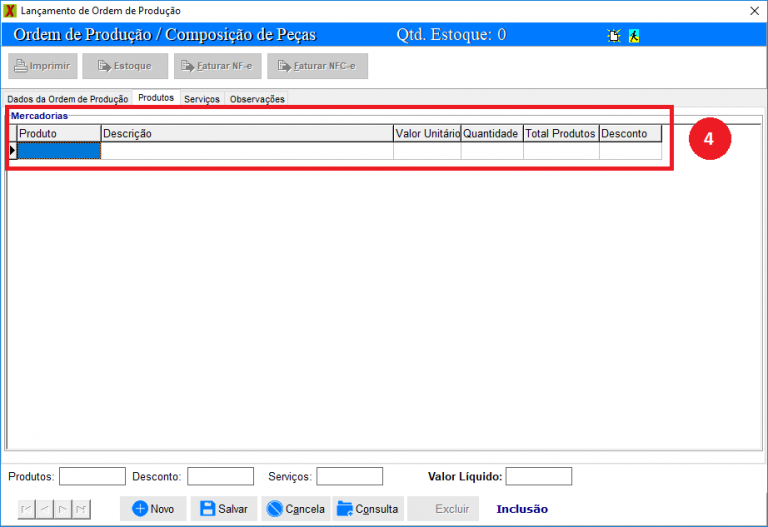Create a new record with Novo
768x527 pixels.
153,509
